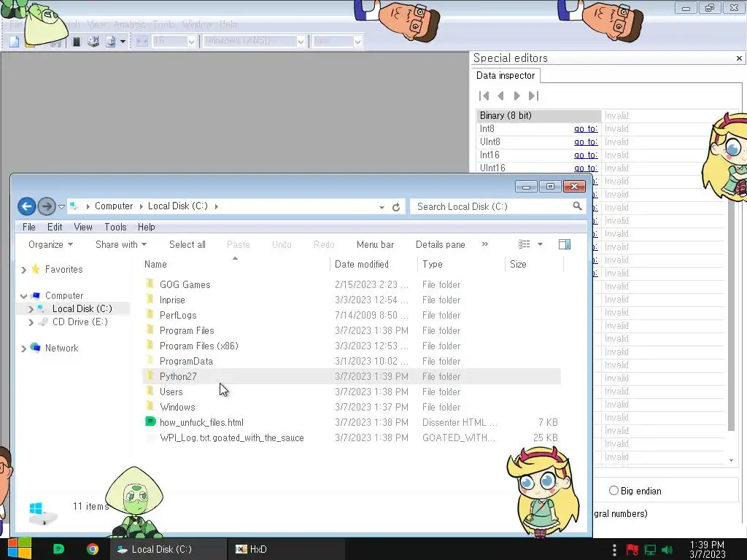
Task: Click the go to link for UInt16
Action: [x=586, y=168]
